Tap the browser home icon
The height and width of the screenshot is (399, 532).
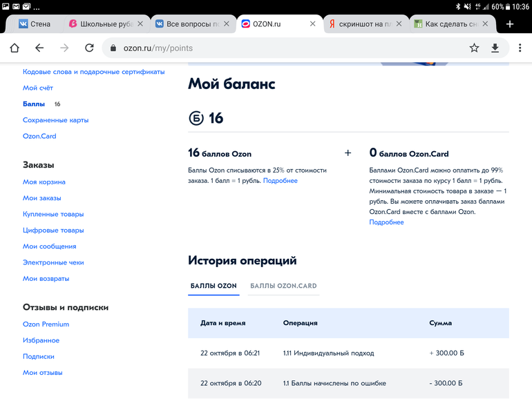(x=15, y=48)
